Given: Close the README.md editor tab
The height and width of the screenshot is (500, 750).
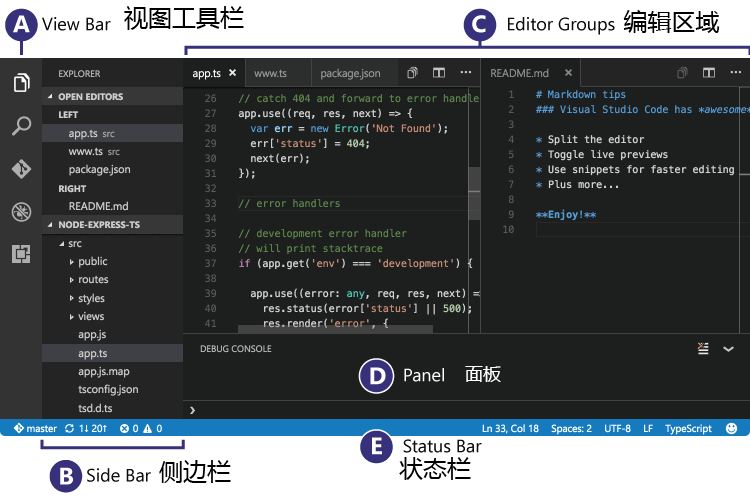Looking at the screenshot, I should (x=568, y=73).
